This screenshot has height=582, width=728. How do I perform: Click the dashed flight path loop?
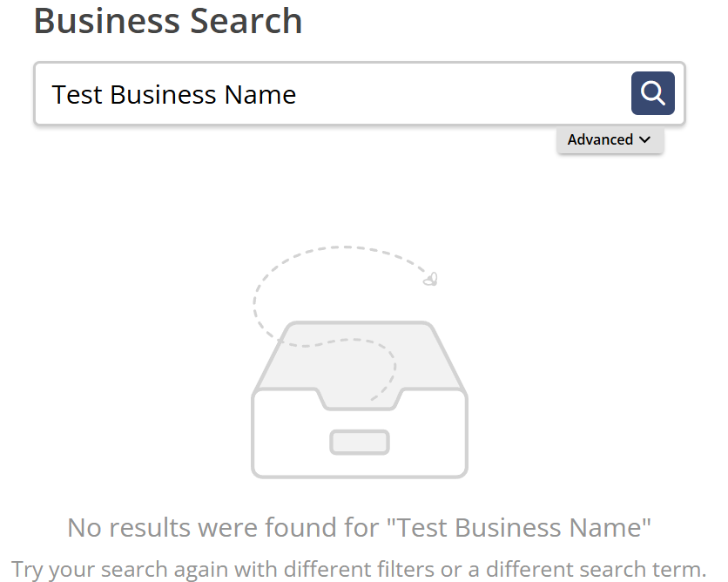(325, 297)
